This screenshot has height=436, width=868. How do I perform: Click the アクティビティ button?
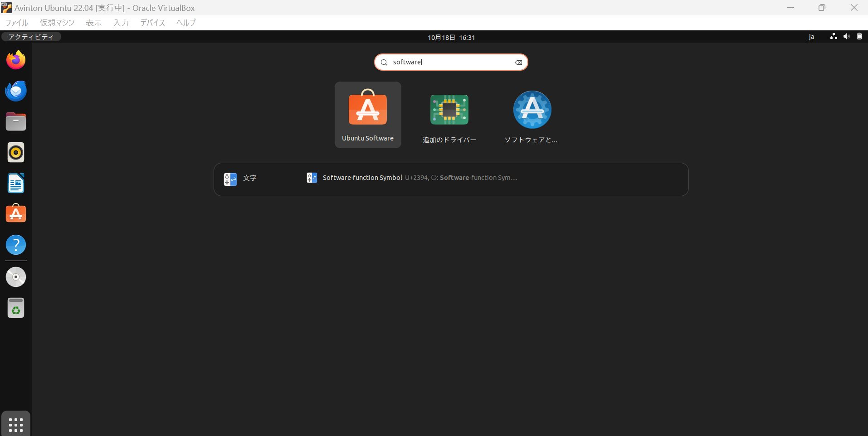pyautogui.click(x=31, y=37)
